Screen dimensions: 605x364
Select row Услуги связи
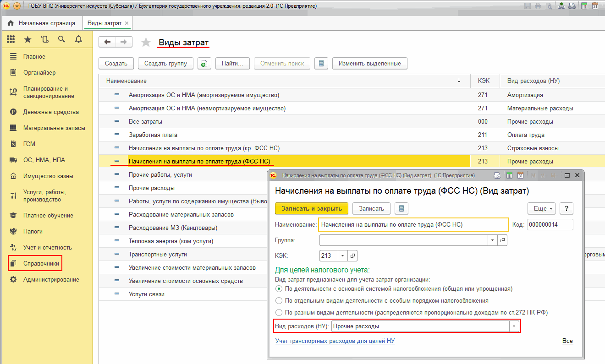point(183,294)
